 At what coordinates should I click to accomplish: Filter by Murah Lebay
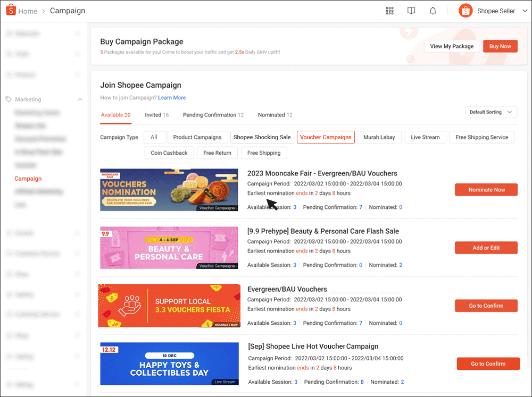click(379, 137)
